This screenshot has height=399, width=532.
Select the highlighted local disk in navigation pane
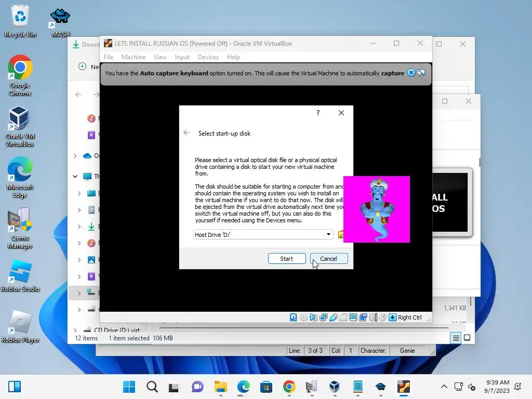[x=84, y=292]
